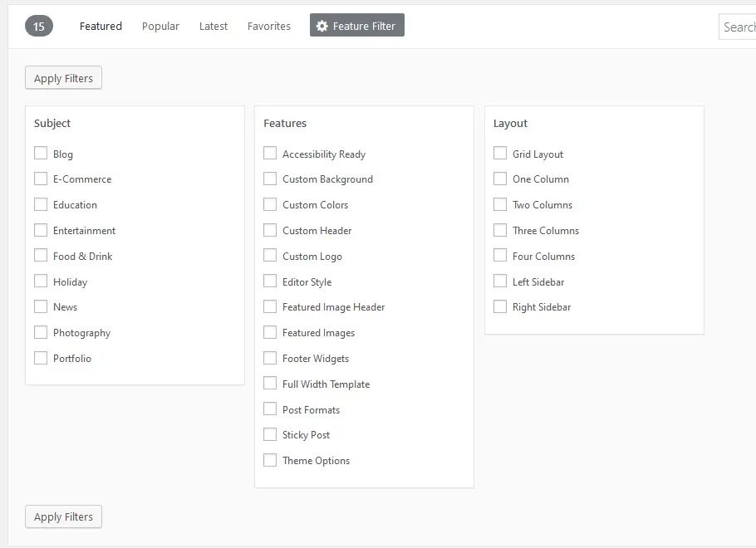Click the 15 theme count badge
The height and width of the screenshot is (548, 756).
(x=38, y=26)
